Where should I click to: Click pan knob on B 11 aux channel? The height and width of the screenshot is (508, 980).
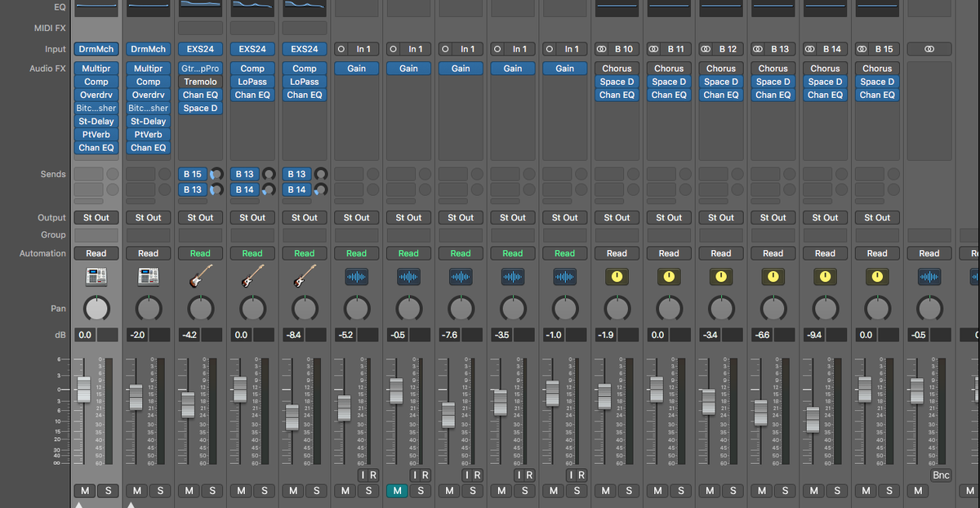pos(669,309)
